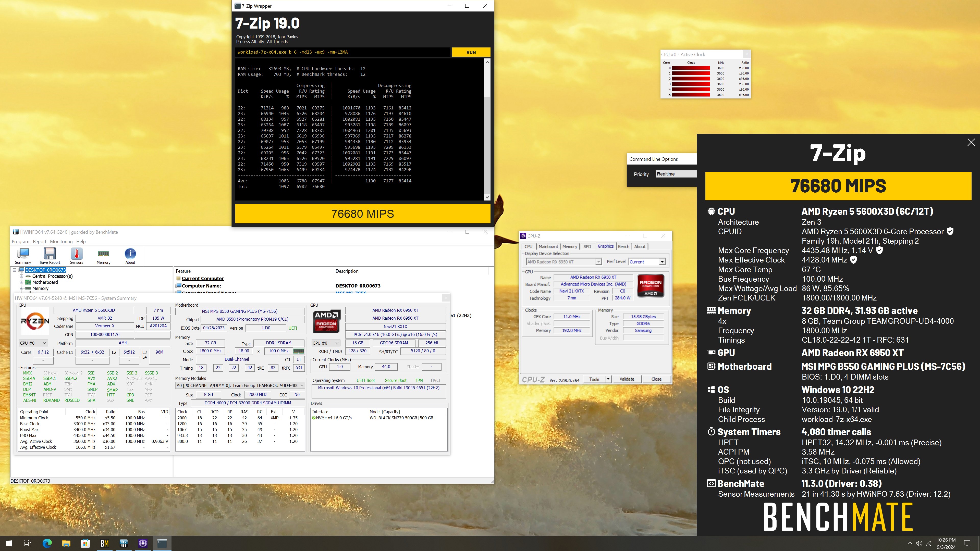Expand the Motherboard tree node
Viewport: 980px width, 551px height.
(x=21, y=282)
